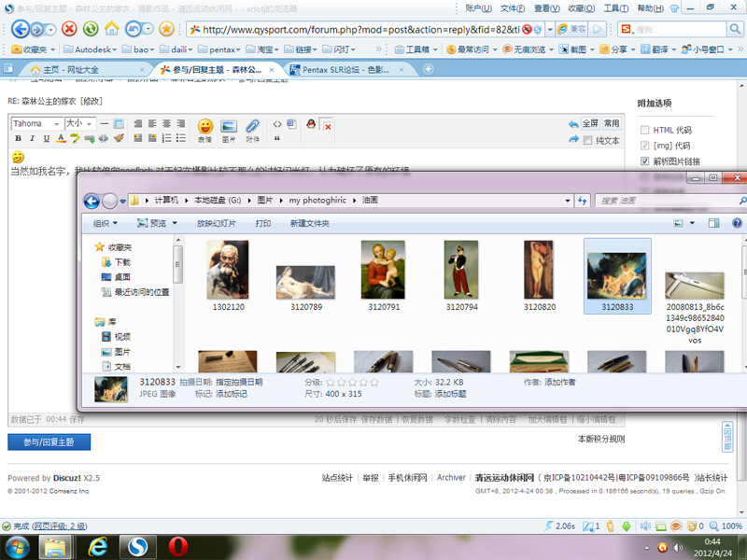This screenshot has width=747, height=560.
Task: Click the paperclip attachment (附件) icon
Action: [x=252, y=126]
